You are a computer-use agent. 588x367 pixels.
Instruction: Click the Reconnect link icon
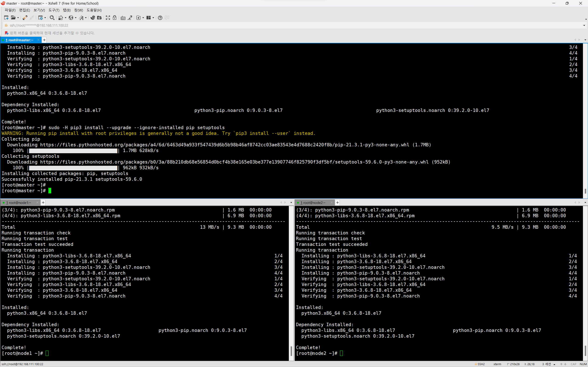tap(25, 18)
